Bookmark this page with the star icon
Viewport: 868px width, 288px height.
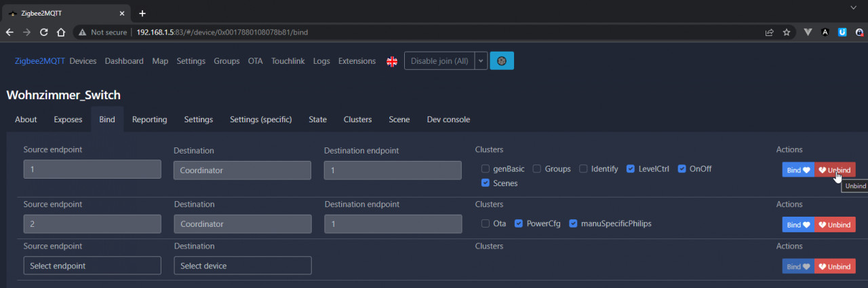pyautogui.click(x=787, y=32)
